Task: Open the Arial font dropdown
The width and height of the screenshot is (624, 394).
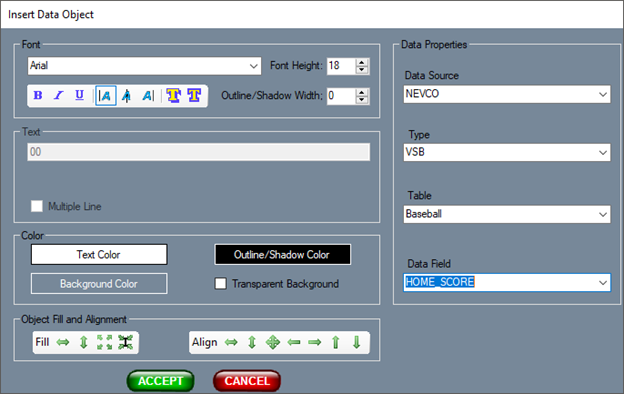Action: (254, 66)
